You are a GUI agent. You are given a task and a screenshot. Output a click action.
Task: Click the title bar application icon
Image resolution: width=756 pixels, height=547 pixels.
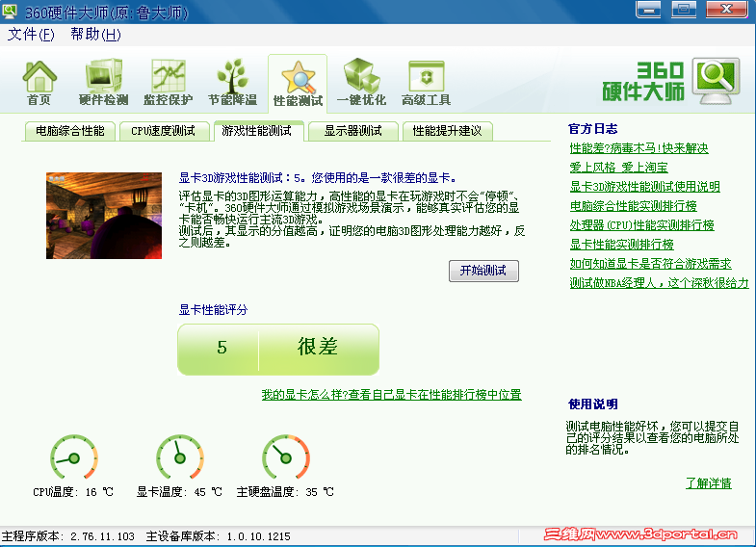point(10,11)
